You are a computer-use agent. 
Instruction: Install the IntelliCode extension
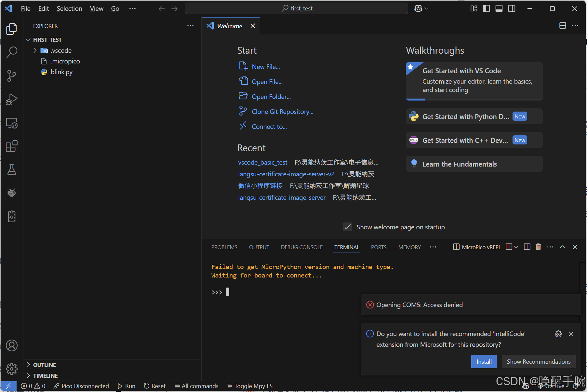tap(484, 362)
